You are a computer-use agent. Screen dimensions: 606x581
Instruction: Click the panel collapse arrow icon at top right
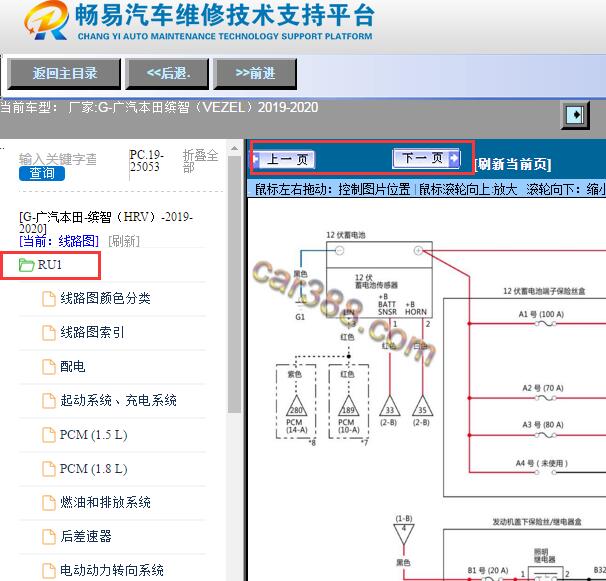(575, 115)
